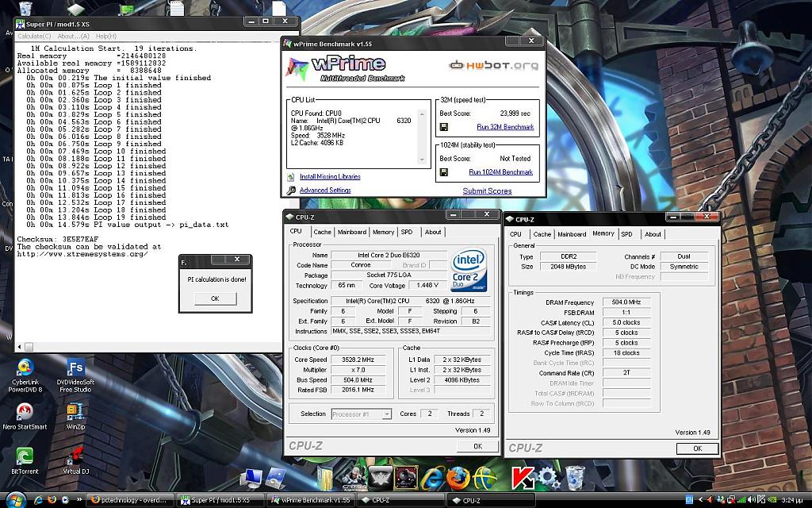Click the left scroll arrow in Super PI
The image size is (812, 508).
[20, 346]
